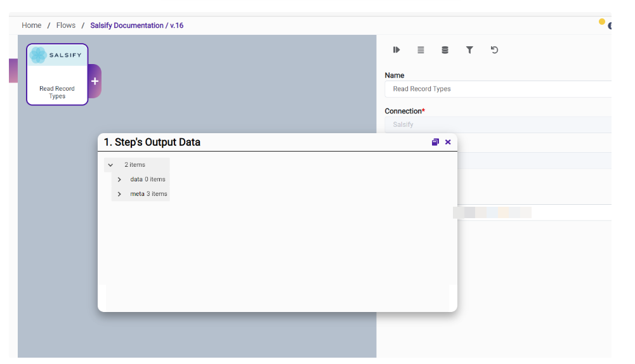635x364 pixels.
Task: Click the lines list icon in toolbar
Action: pyautogui.click(x=421, y=50)
